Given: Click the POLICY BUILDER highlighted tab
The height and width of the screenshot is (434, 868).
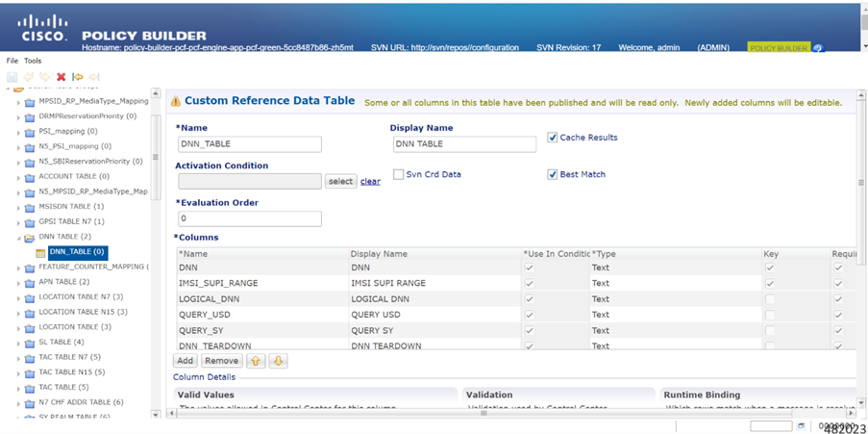Looking at the screenshot, I should [779, 48].
